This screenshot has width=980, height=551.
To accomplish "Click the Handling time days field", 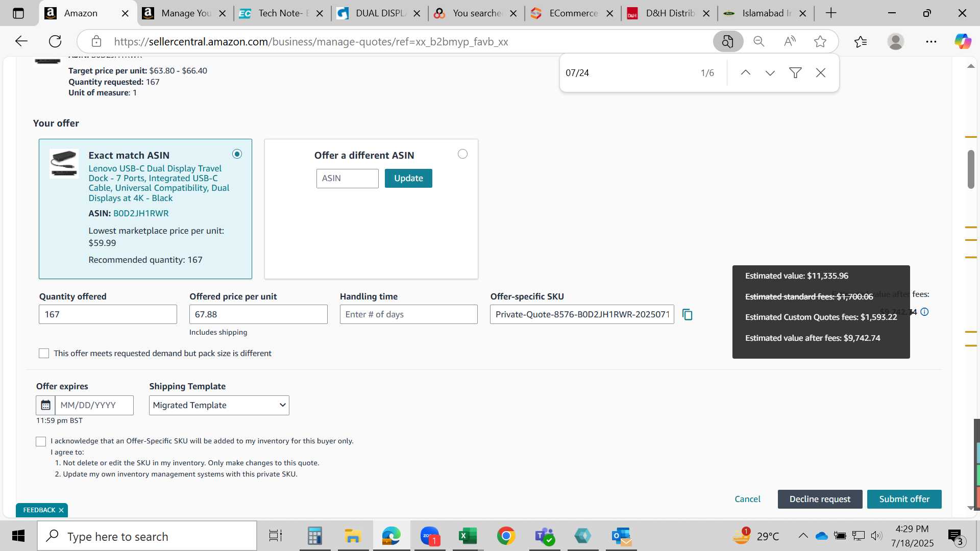I will [409, 314].
